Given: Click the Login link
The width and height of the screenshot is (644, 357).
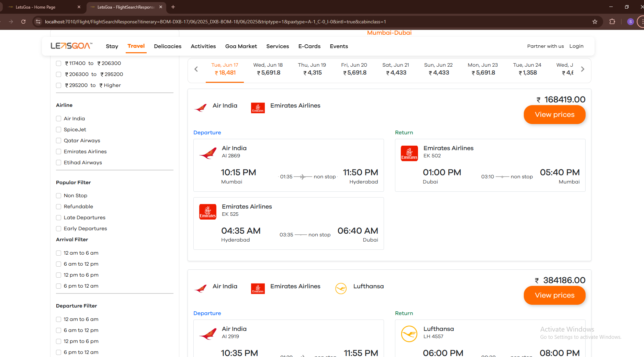Looking at the screenshot, I should (x=576, y=46).
